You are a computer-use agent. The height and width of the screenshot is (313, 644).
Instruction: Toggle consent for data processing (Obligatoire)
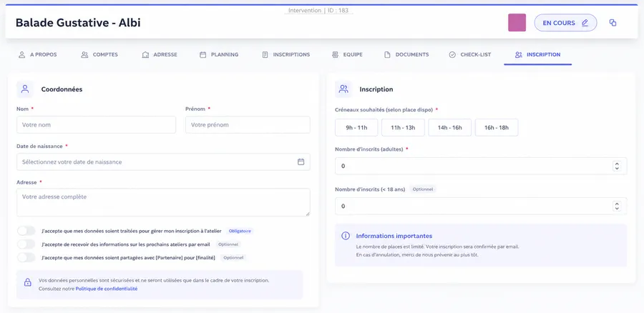coord(26,231)
